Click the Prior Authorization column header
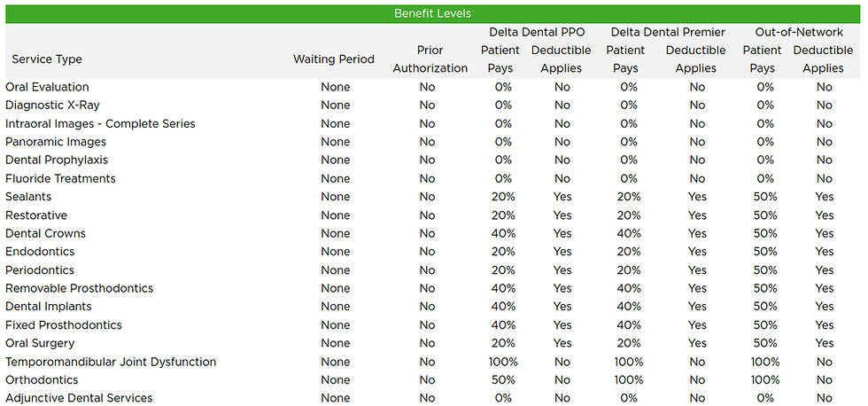 (x=430, y=59)
